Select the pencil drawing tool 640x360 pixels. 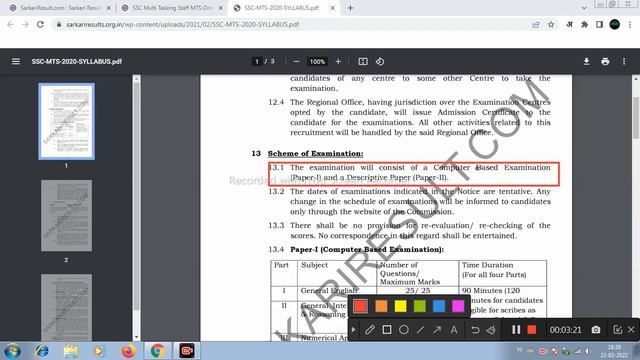(370, 330)
